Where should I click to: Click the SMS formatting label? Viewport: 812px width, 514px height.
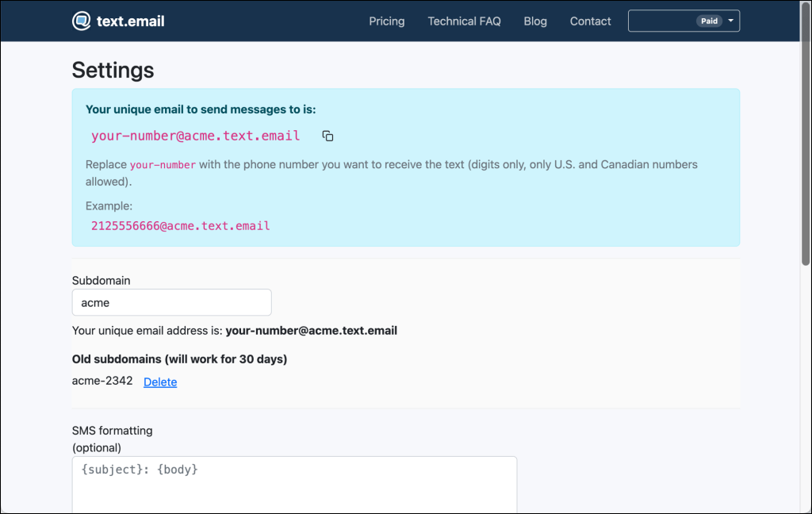(112, 431)
